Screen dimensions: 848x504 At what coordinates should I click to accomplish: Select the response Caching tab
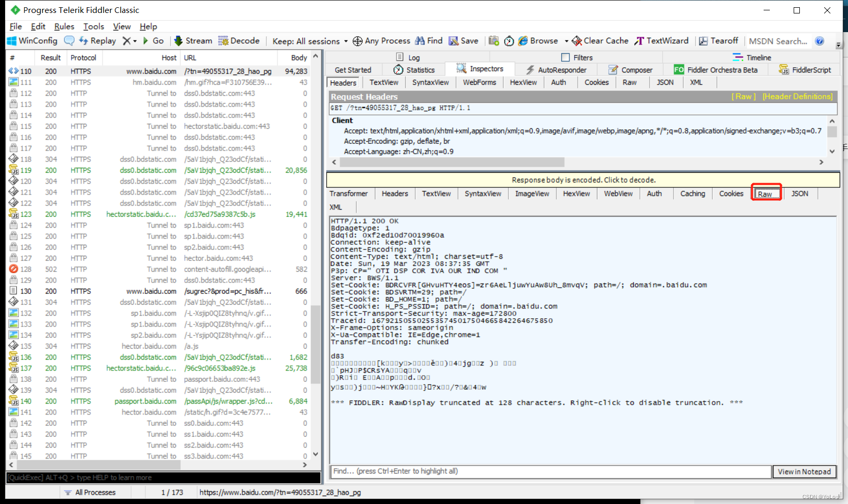click(x=693, y=194)
